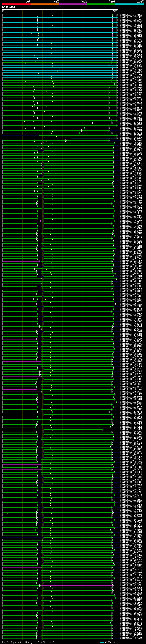
Task: Select hit label UniRef100_A7PEK1
Action: (x=131, y=15)
